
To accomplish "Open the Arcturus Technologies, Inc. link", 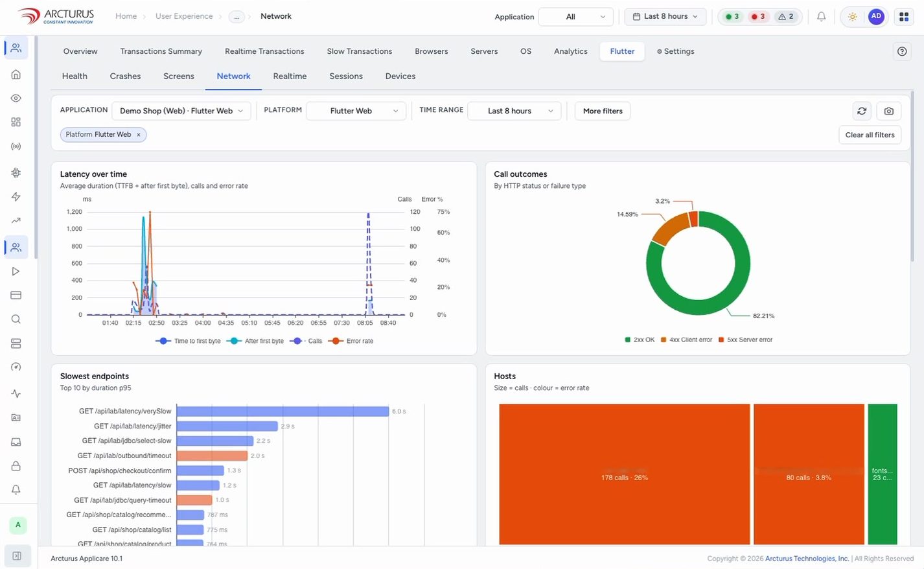I will tap(807, 559).
